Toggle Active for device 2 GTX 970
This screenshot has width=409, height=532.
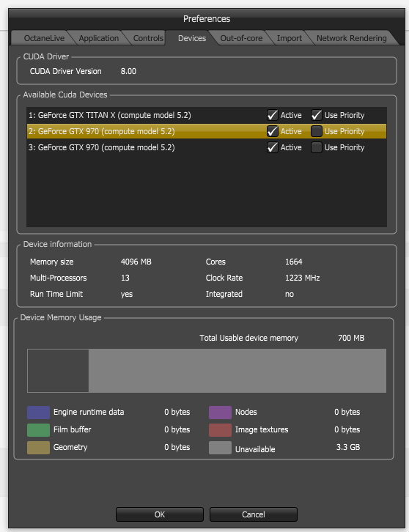click(272, 131)
